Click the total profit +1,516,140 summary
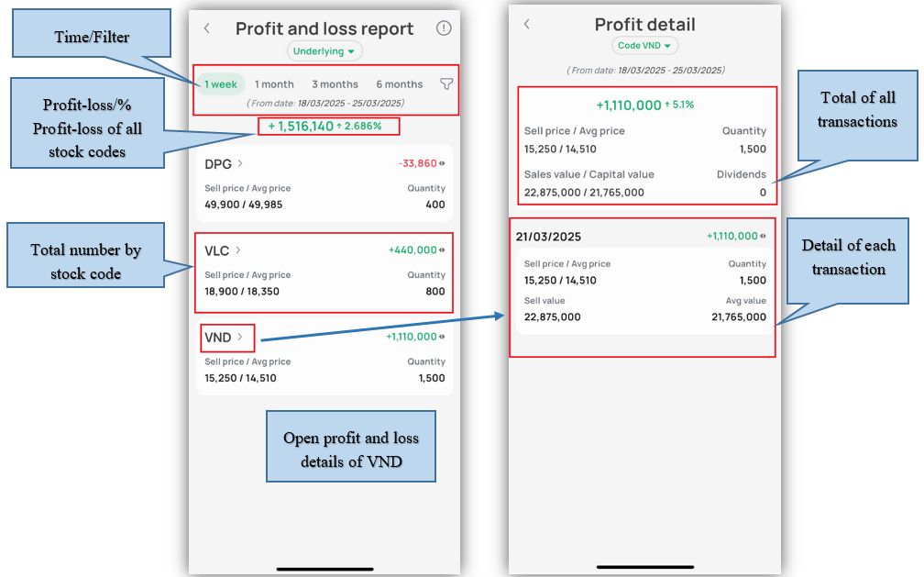 point(324,126)
